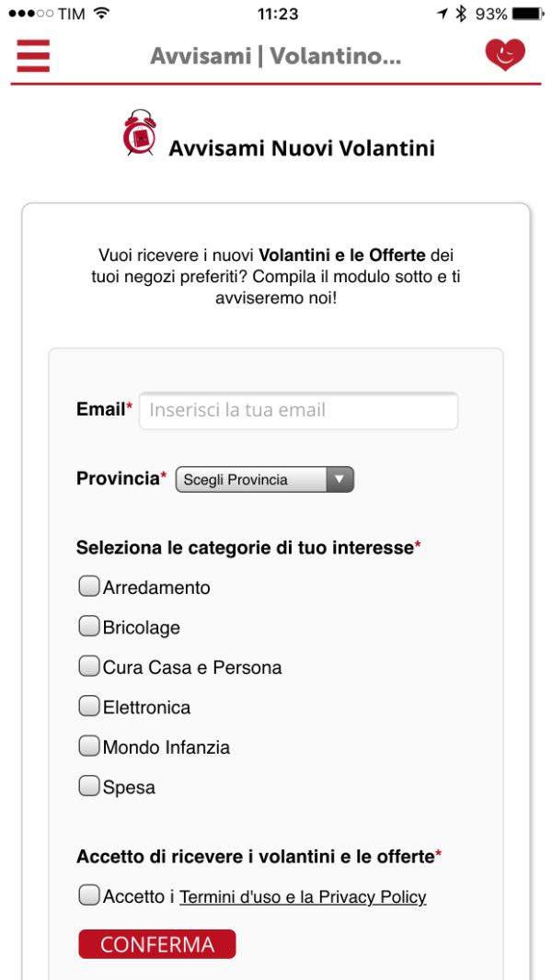This screenshot has height=980, width=552.
Task: Tap the TIM carrier signal dots
Action: tap(29, 14)
